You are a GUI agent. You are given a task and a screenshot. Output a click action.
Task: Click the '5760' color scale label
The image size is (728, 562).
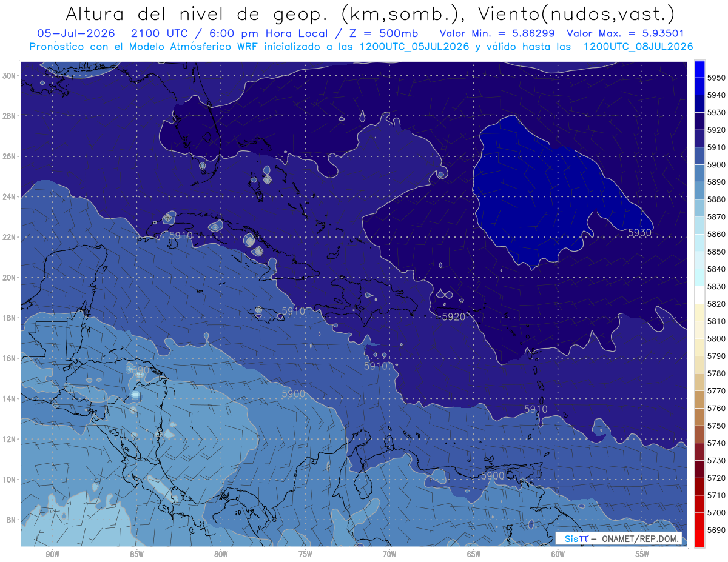point(716,409)
